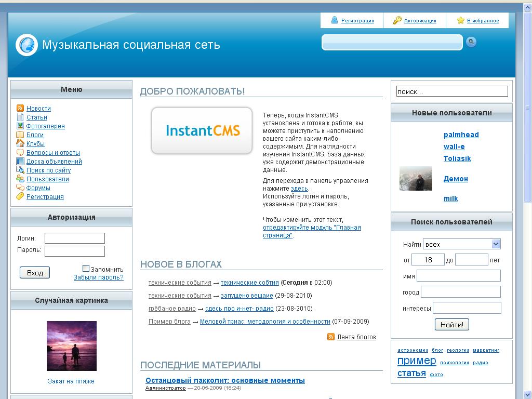Image resolution: width=532 pixels, height=399 pixels.
Task: Click the Логин input field
Action: pyautogui.click(x=75, y=238)
